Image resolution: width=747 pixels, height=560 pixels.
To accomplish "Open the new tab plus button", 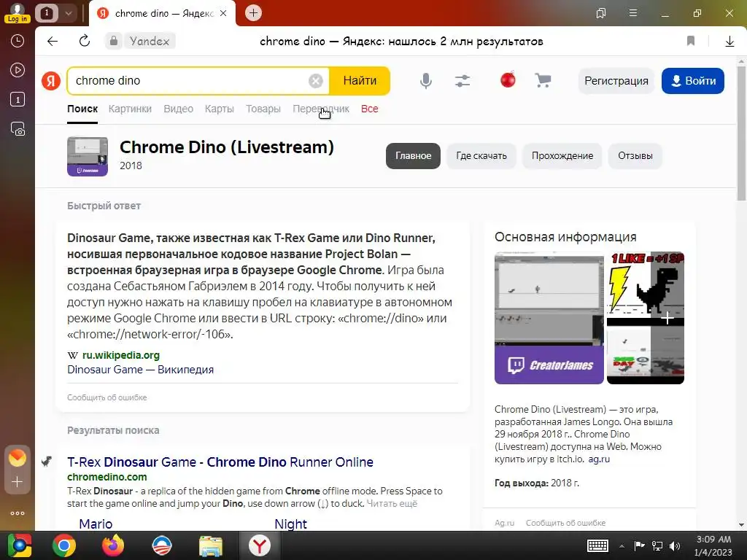I will click(253, 13).
